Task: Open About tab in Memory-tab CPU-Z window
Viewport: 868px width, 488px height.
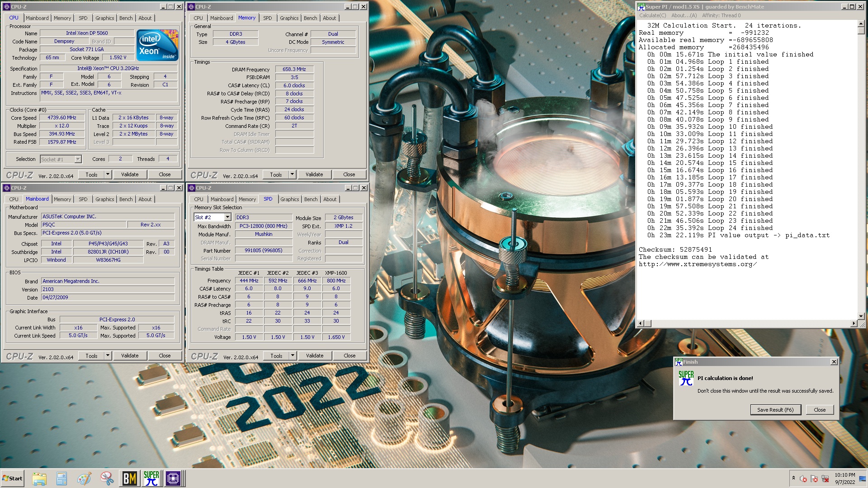Action: click(x=330, y=18)
